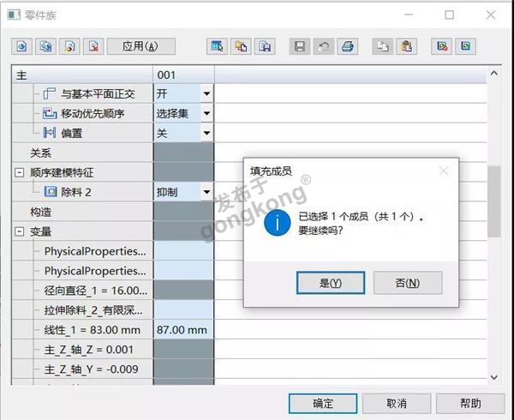Screen dimensions: 514x420
Task: Click the undo arrow toolbar icon
Action: (x=323, y=46)
